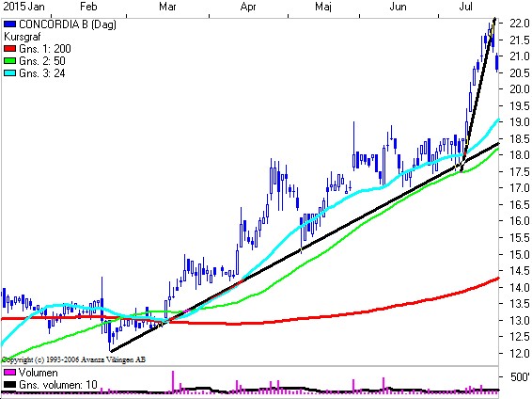
Task: Click the 21.5 price axis value
Action: coord(519,40)
